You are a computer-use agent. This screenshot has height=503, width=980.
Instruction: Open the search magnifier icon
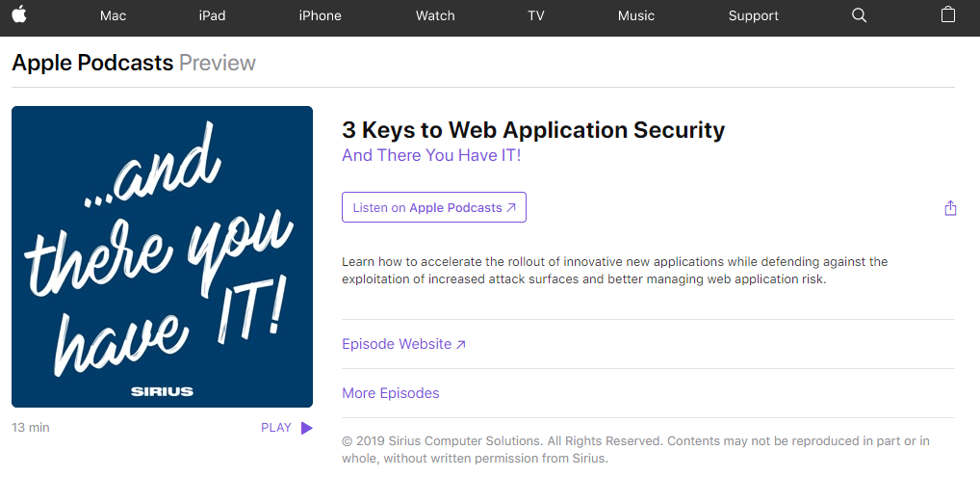click(x=860, y=15)
